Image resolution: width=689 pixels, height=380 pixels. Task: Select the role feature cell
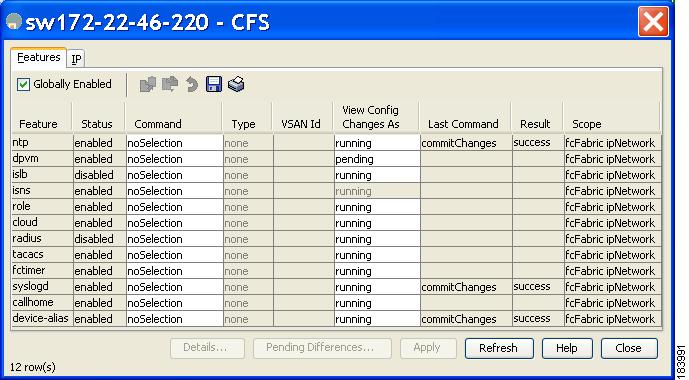pyautogui.click(x=42, y=207)
